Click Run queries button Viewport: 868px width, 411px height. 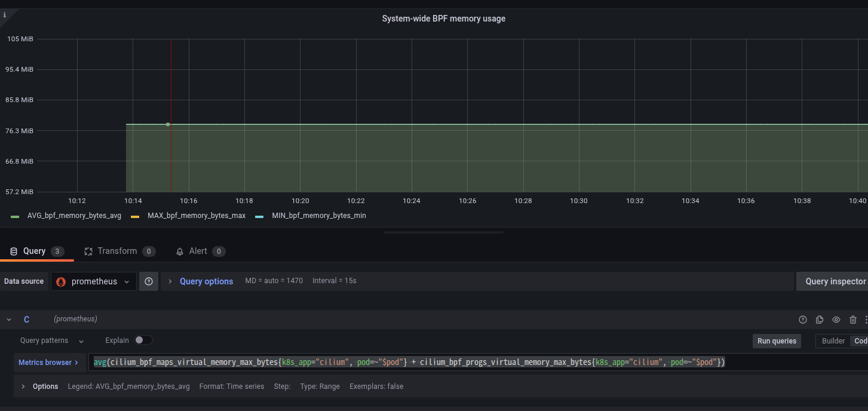pos(777,341)
